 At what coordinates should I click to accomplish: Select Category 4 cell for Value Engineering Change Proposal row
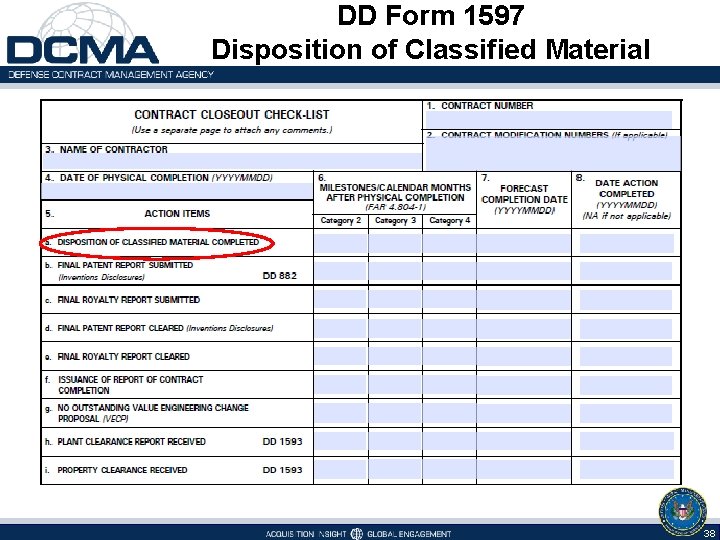[x=450, y=413]
